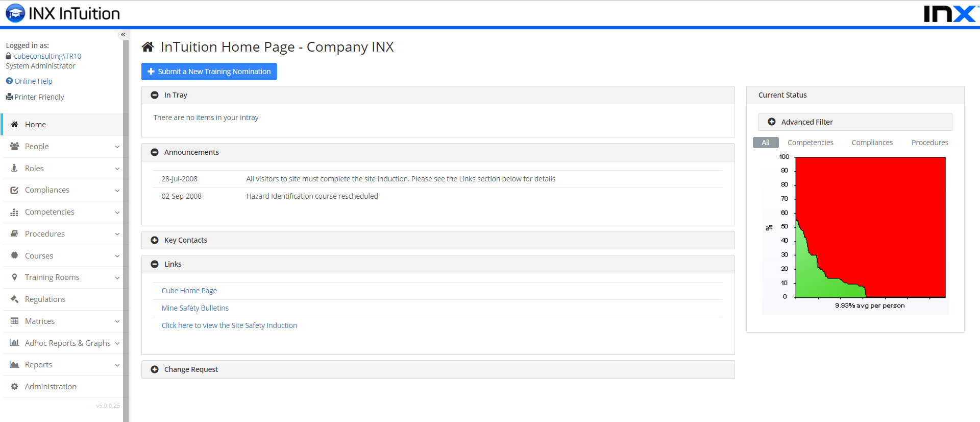This screenshot has height=422, width=980.
Task: Click the Home house icon in sidebar
Action: pos(14,124)
